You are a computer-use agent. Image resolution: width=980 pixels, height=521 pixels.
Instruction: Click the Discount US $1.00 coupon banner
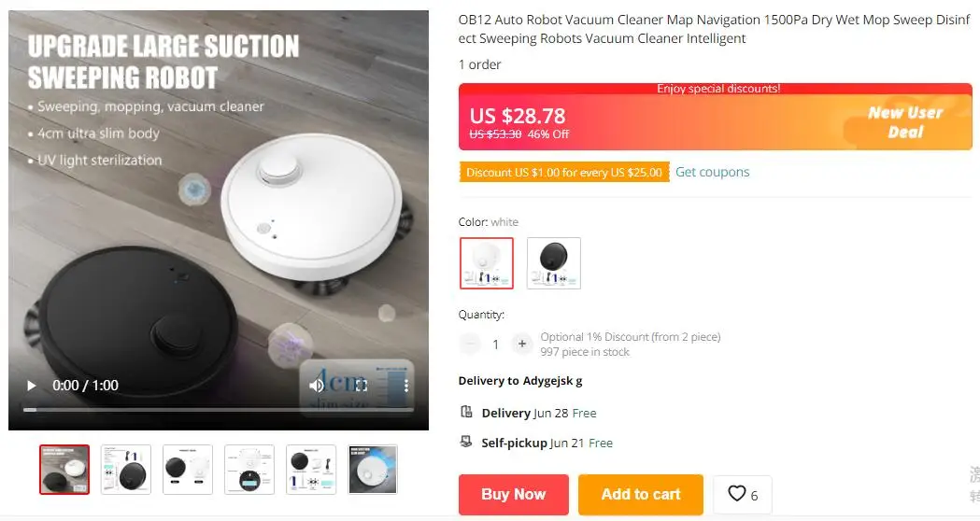[x=563, y=173]
